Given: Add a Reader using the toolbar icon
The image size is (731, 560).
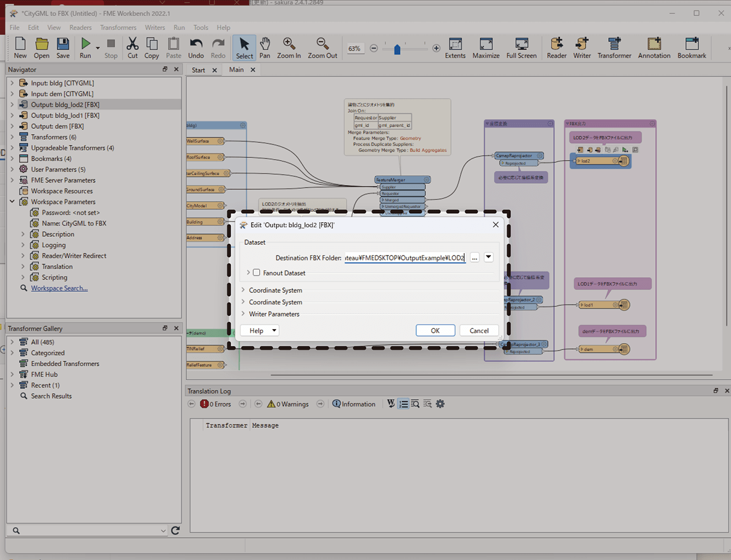Looking at the screenshot, I should pyautogui.click(x=557, y=47).
